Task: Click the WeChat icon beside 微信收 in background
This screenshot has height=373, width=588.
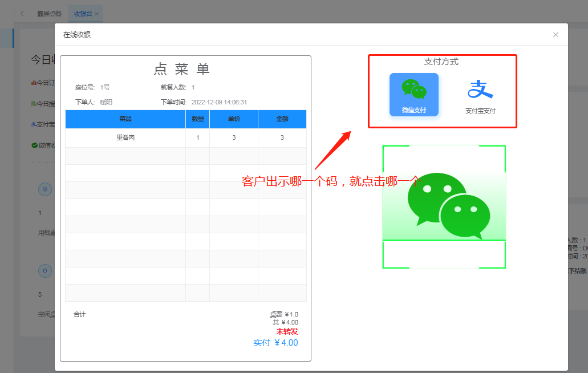Action: tap(34, 145)
